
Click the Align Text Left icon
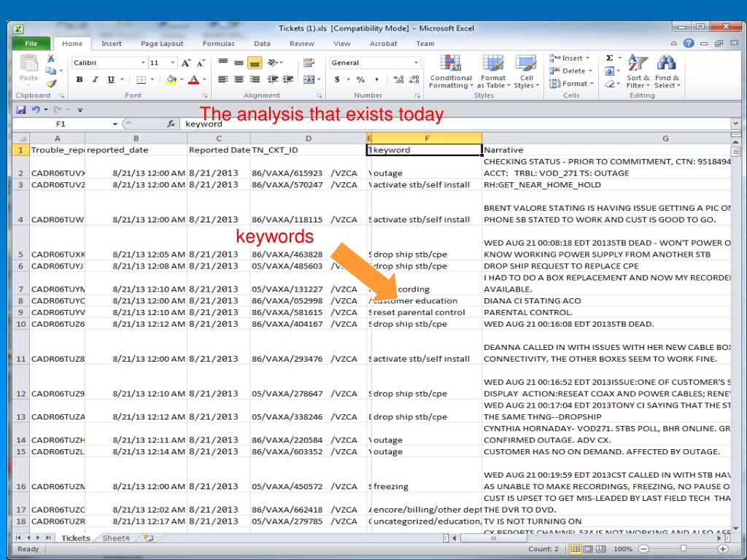coord(223,79)
